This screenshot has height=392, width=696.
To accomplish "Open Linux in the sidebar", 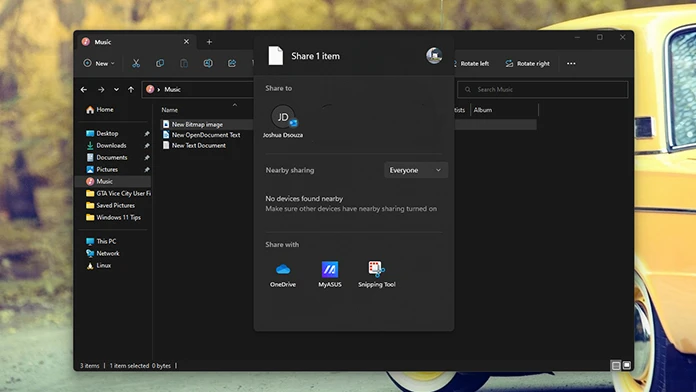I will point(99,265).
